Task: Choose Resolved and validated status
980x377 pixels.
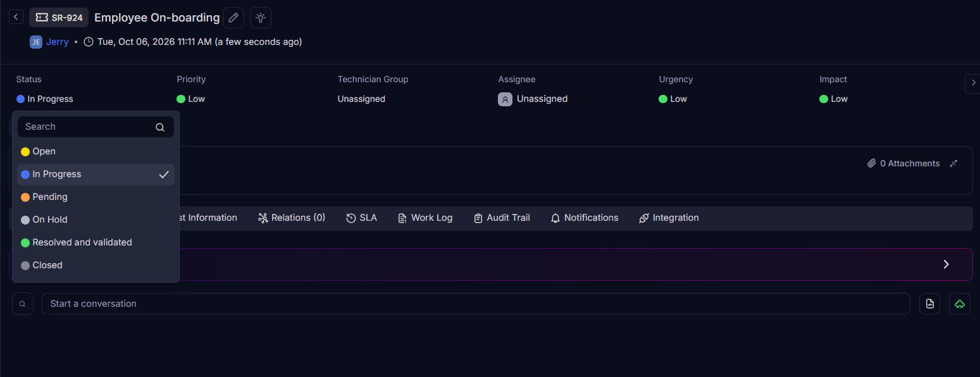Action: point(96,243)
